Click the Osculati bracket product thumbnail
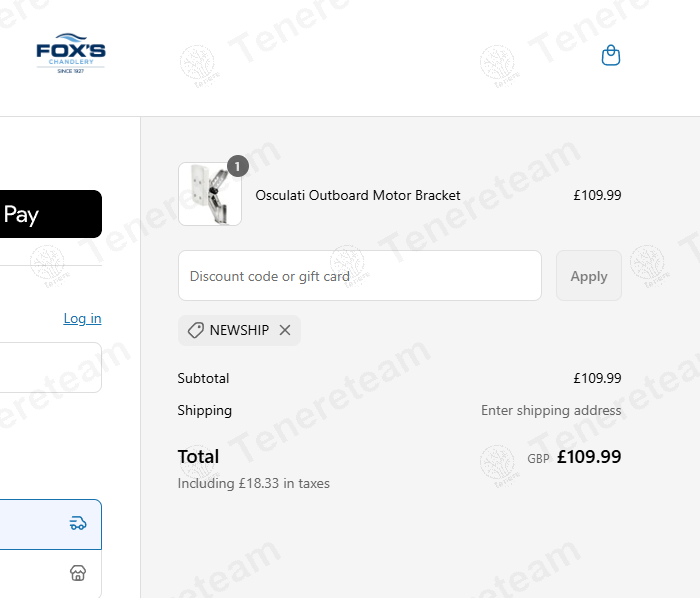The image size is (700, 598). pyautogui.click(x=209, y=194)
